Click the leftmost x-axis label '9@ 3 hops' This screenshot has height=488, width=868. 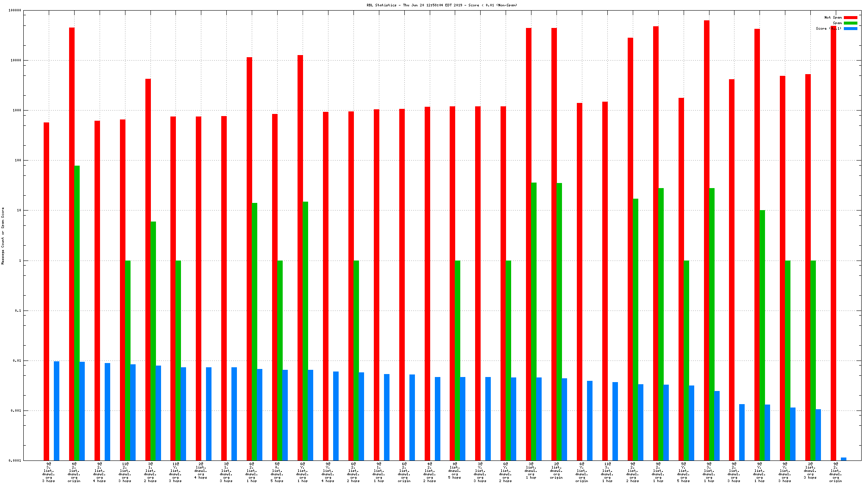pyautogui.click(x=49, y=472)
